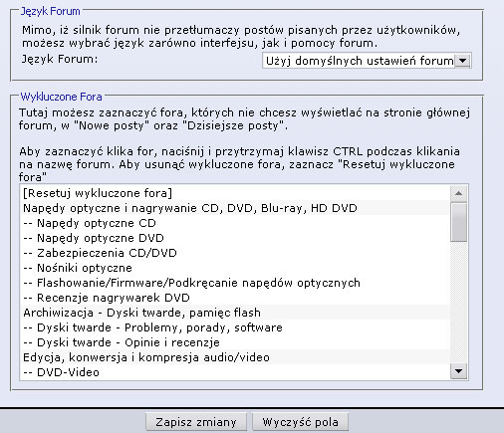Click the list scrollbar down arrow
This screenshot has height=433, width=504.
click(459, 371)
